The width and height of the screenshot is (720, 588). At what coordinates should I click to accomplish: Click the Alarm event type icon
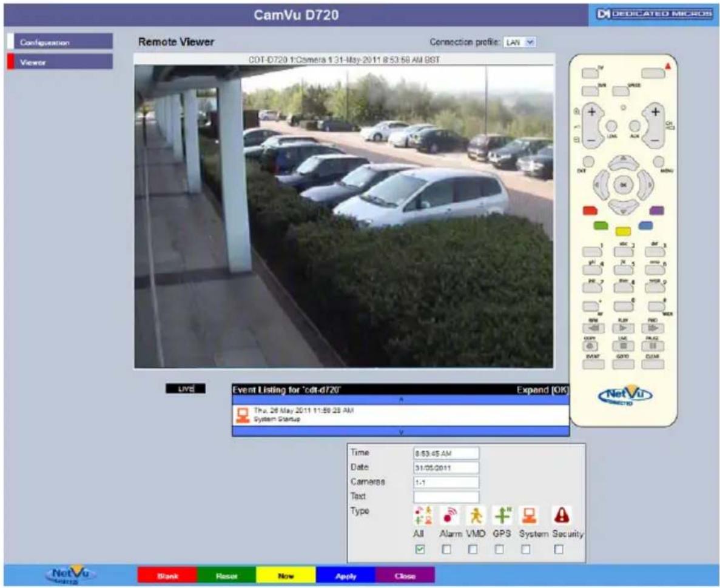tap(450, 515)
